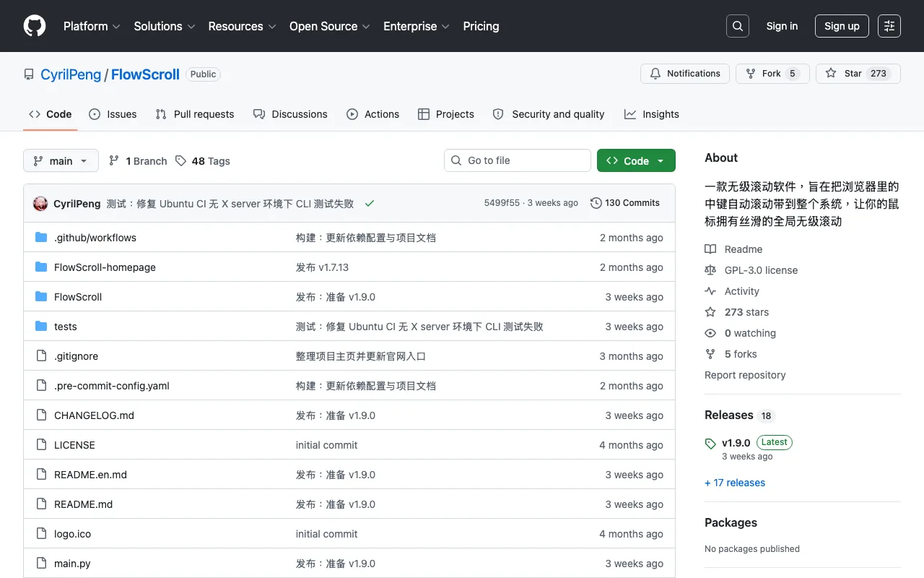Click Sign in
The image size is (924, 578).
tap(782, 26)
